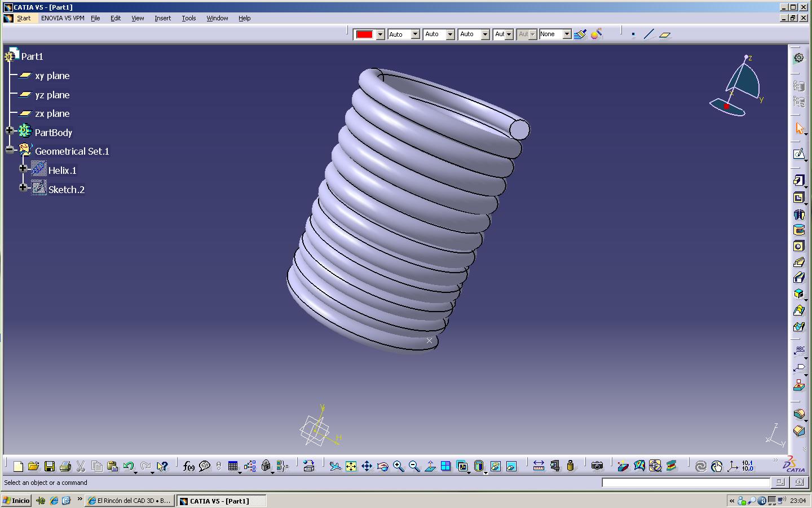Click the New document icon
The image size is (812, 508).
point(18,466)
